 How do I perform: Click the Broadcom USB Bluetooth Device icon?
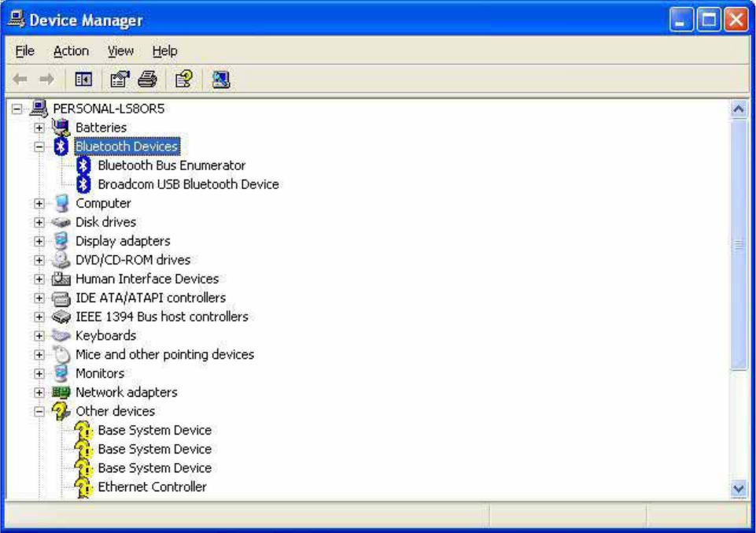point(83,184)
